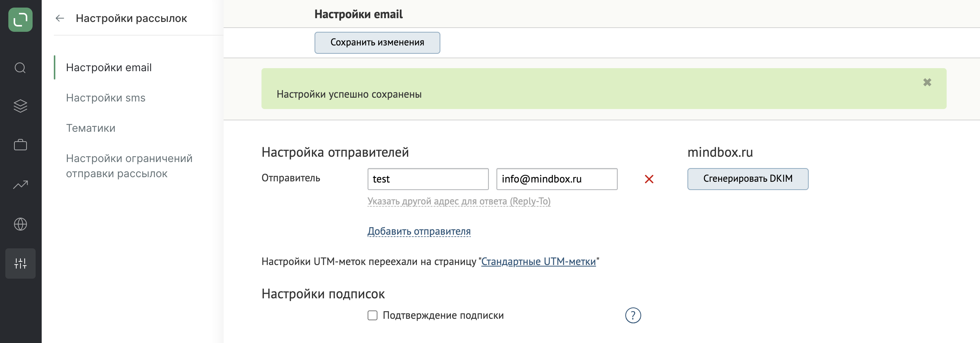Viewport: 980px width, 343px height.
Task: Click the Mindbox green logo icon
Action: point(20,19)
